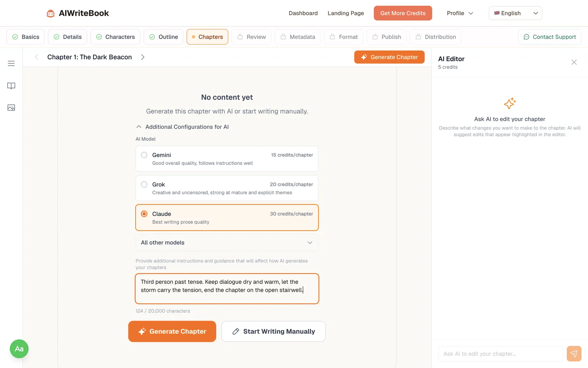
Task: Switch to the Outline tab
Action: 164,37
